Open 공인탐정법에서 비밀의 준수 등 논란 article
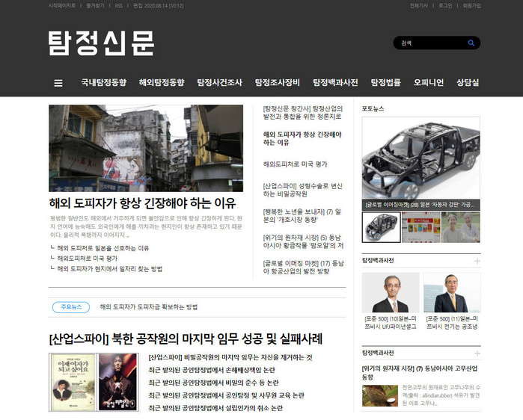 pos(213,383)
